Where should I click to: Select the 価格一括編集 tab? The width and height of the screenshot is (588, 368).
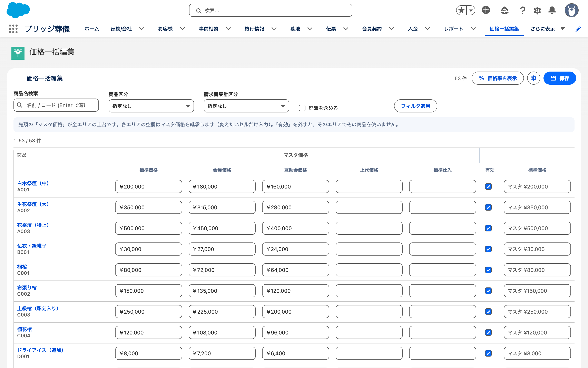coord(504,29)
